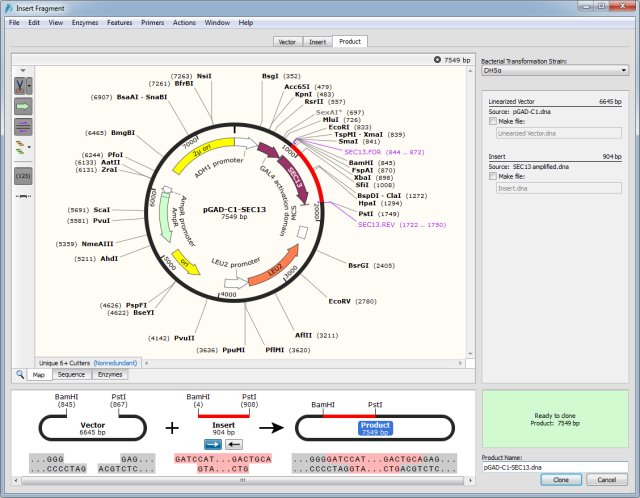
Task: Click the magnifier icon beside Map tab
Action: [20, 375]
